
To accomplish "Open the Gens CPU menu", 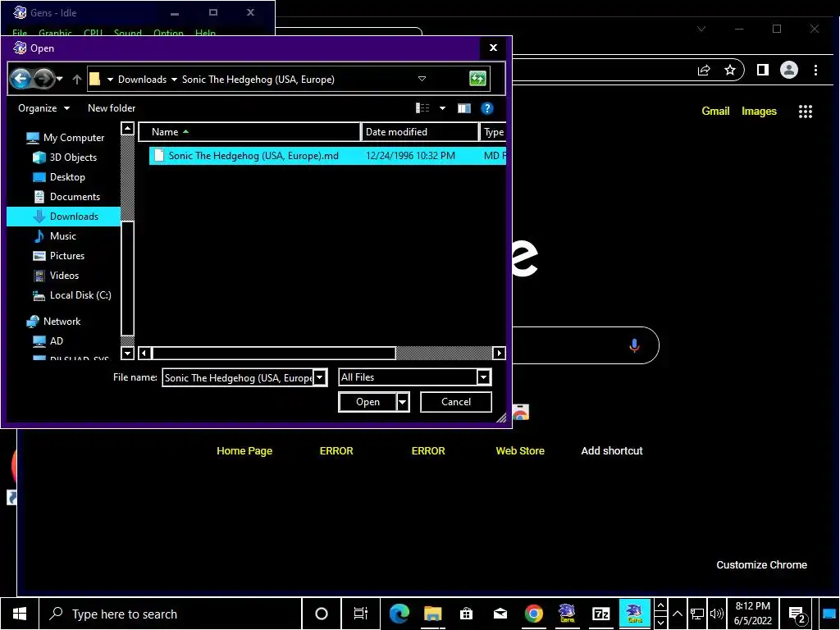I will (93, 32).
